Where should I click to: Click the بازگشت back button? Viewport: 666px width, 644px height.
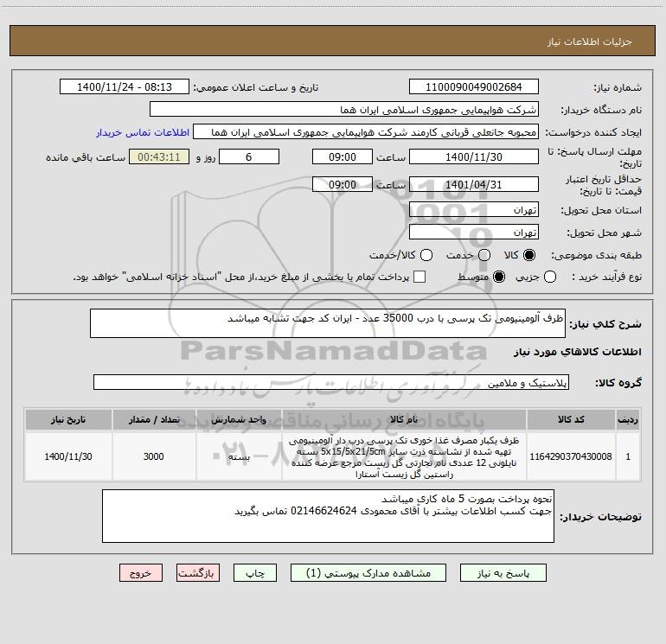(x=198, y=573)
